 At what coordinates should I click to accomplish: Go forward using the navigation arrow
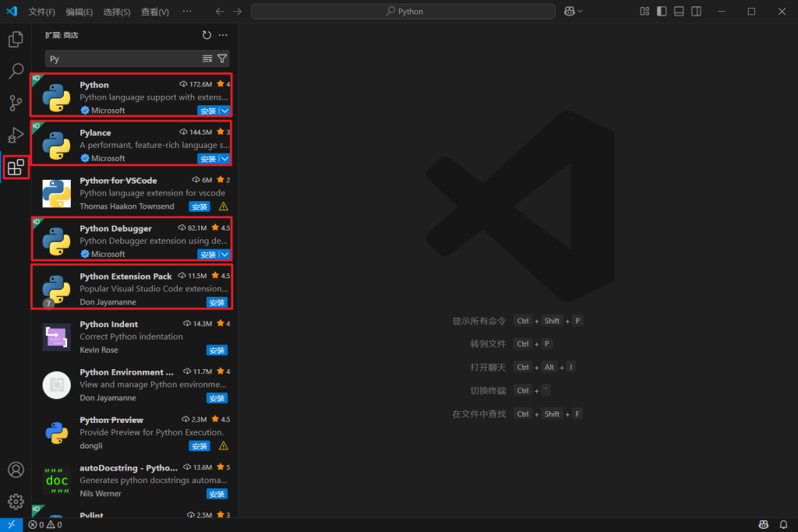click(x=237, y=11)
